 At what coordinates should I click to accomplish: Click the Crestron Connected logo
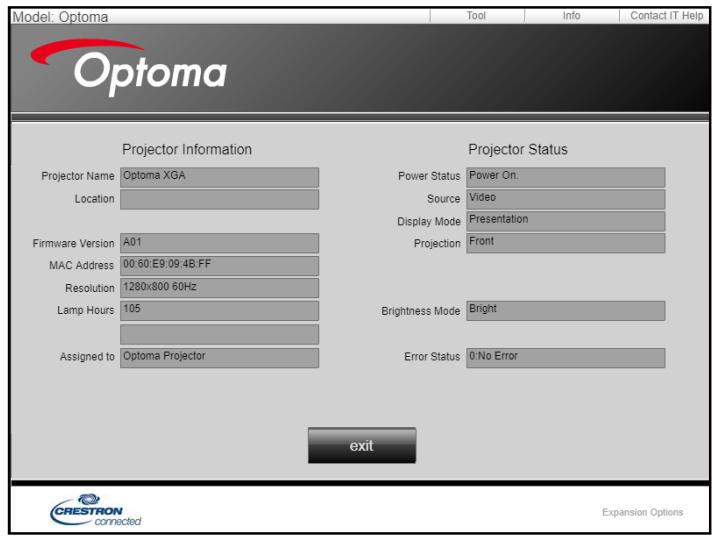pyautogui.click(x=95, y=510)
